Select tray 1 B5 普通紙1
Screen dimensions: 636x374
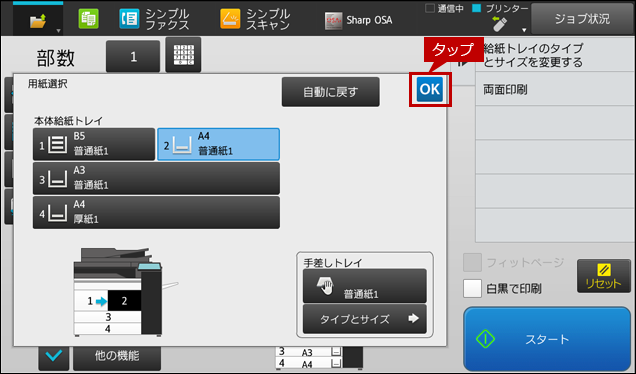tap(94, 144)
